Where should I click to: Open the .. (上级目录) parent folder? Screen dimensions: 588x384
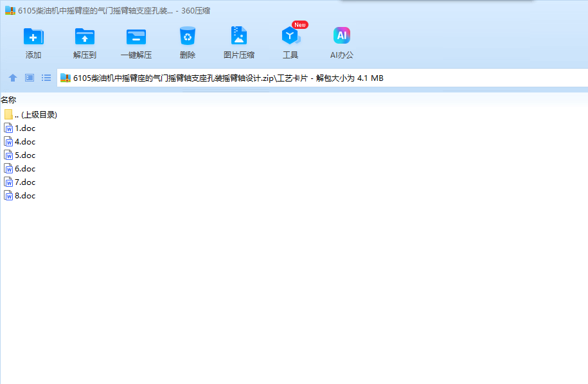(30, 115)
